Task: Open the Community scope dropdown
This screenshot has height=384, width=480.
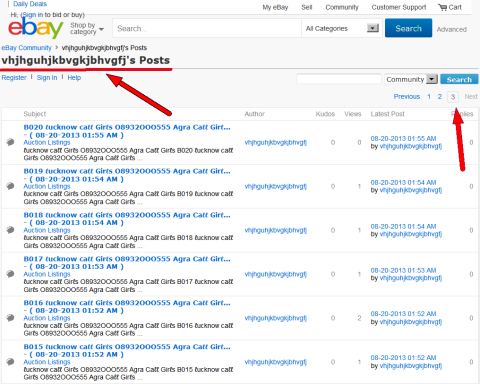Action: click(411, 79)
